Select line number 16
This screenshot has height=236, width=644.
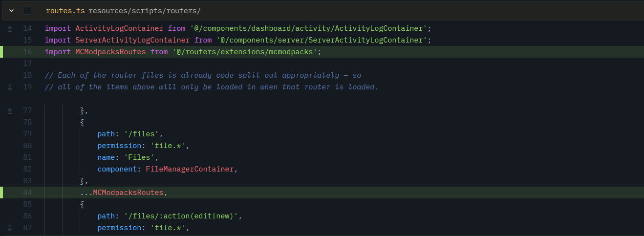[27, 52]
